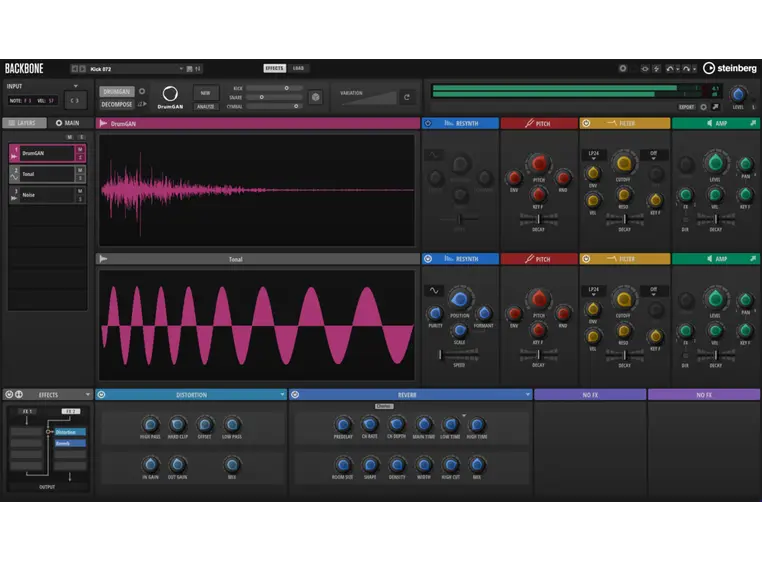Image resolution: width=762 pixels, height=562 pixels.
Task: Click the Level knob in Tonal Amp
Action: click(x=715, y=299)
